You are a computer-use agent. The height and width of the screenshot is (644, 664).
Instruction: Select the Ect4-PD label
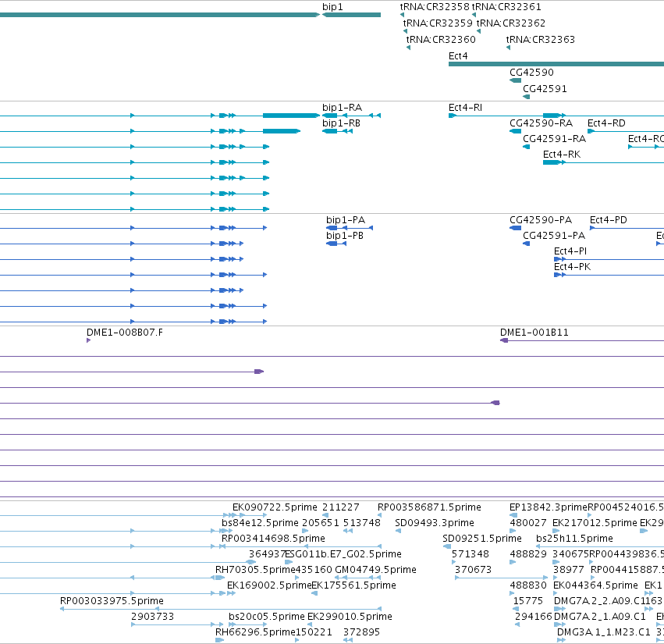pyautogui.click(x=609, y=220)
